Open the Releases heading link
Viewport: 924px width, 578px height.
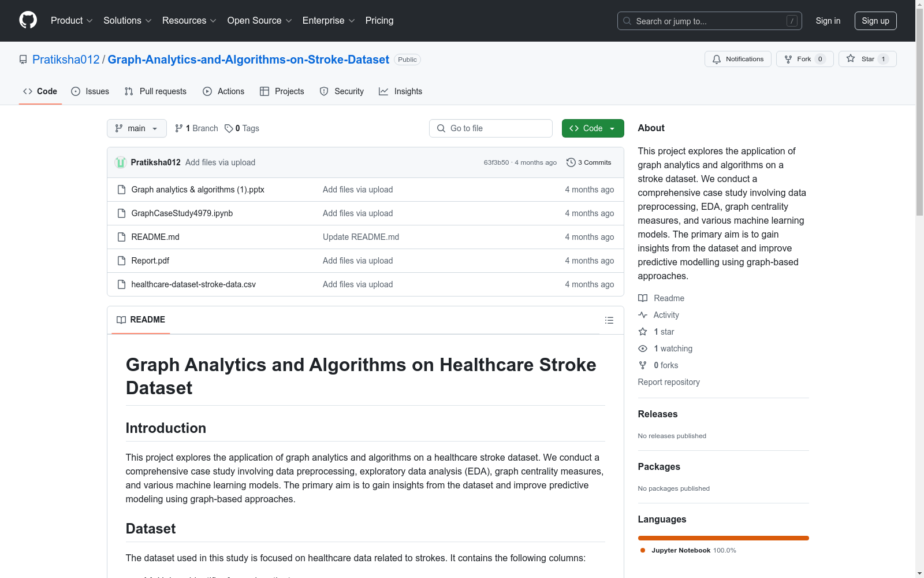pos(658,414)
